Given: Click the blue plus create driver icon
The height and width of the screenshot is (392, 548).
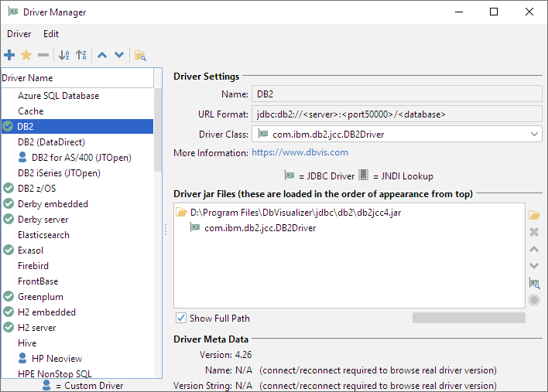Looking at the screenshot, I should point(9,55).
